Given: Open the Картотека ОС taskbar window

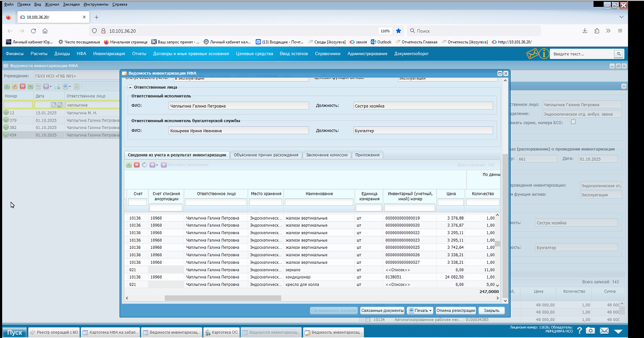Looking at the screenshot, I should point(222,332).
